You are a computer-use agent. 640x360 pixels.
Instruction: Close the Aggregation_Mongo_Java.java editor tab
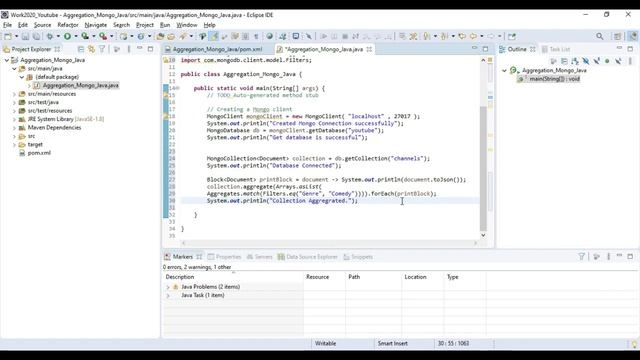pyautogui.click(x=369, y=49)
